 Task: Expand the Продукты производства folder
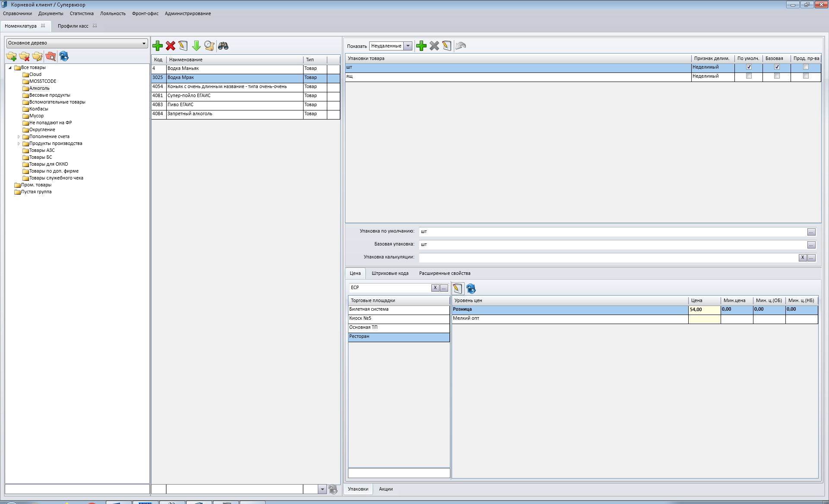(19, 144)
